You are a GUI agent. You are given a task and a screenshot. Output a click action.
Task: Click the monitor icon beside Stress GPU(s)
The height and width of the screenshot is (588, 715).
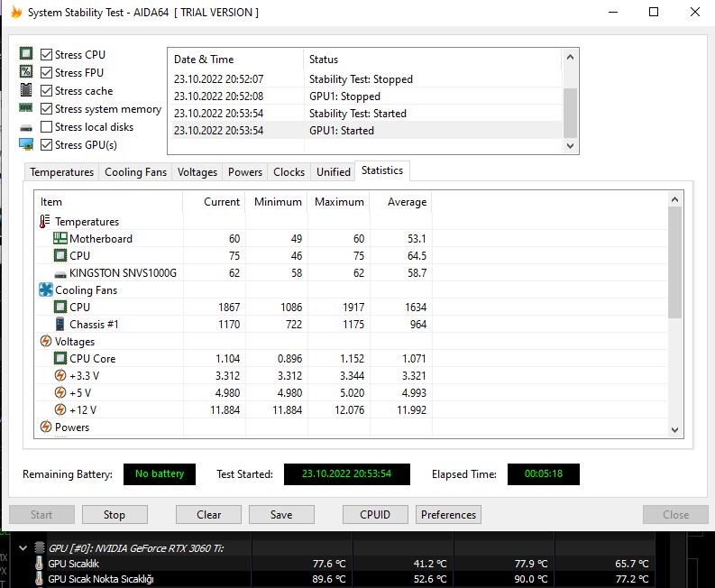click(26, 144)
